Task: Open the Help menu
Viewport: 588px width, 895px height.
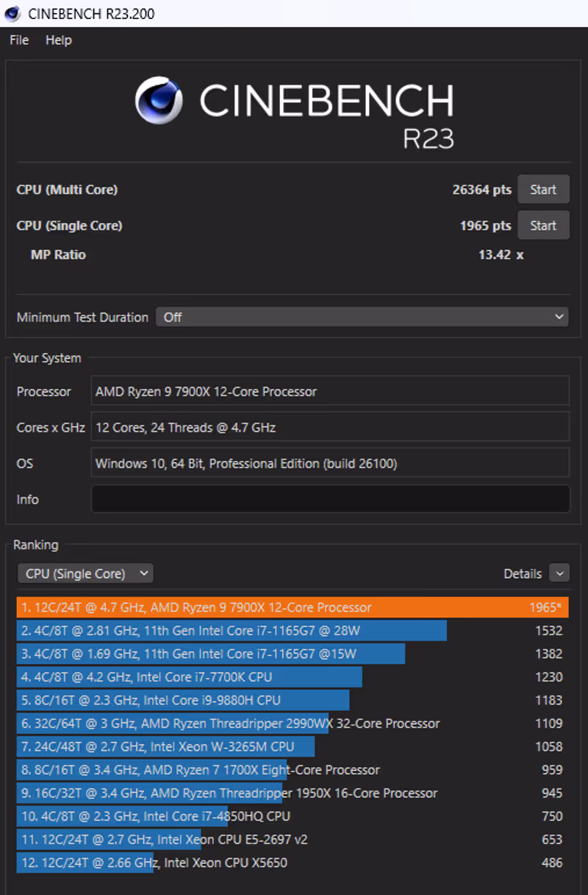Action: pos(59,40)
